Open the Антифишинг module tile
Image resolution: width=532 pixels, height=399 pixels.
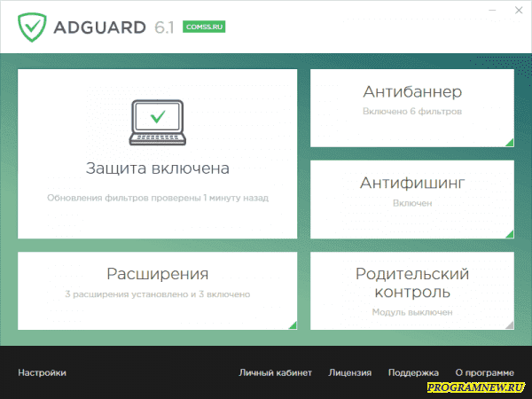[x=412, y=199]
